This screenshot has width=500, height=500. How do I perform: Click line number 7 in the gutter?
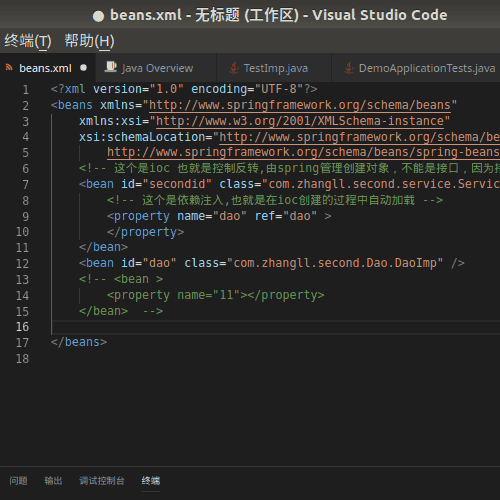pyautogui.click(x=26, y=185)
